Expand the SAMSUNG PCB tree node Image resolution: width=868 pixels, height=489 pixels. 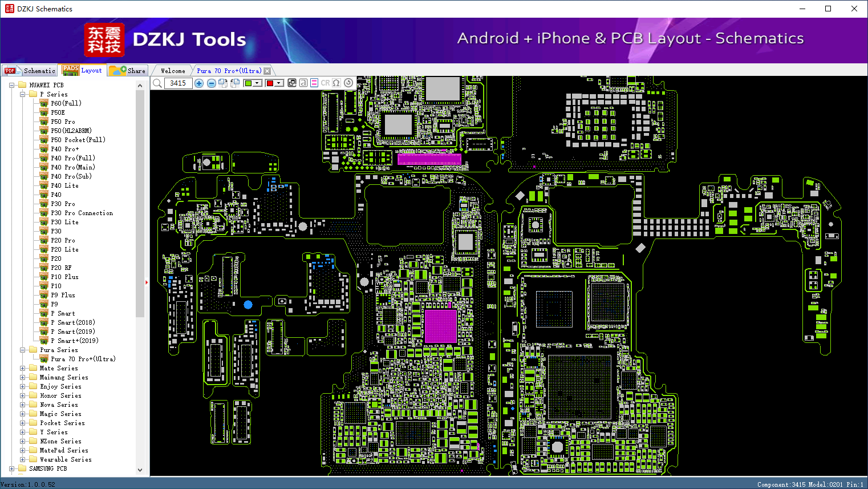pos(11,468)
